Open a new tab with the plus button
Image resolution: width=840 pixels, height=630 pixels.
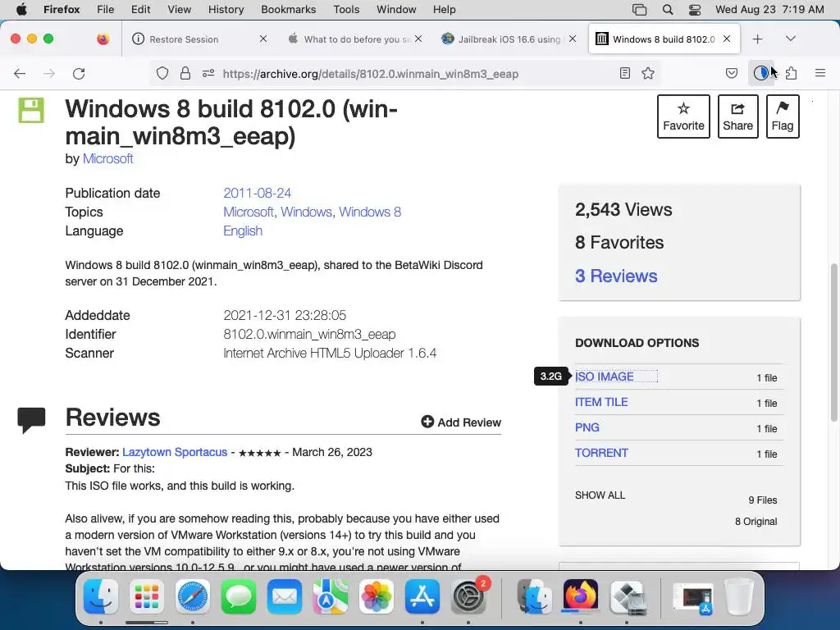click(757, 39)
